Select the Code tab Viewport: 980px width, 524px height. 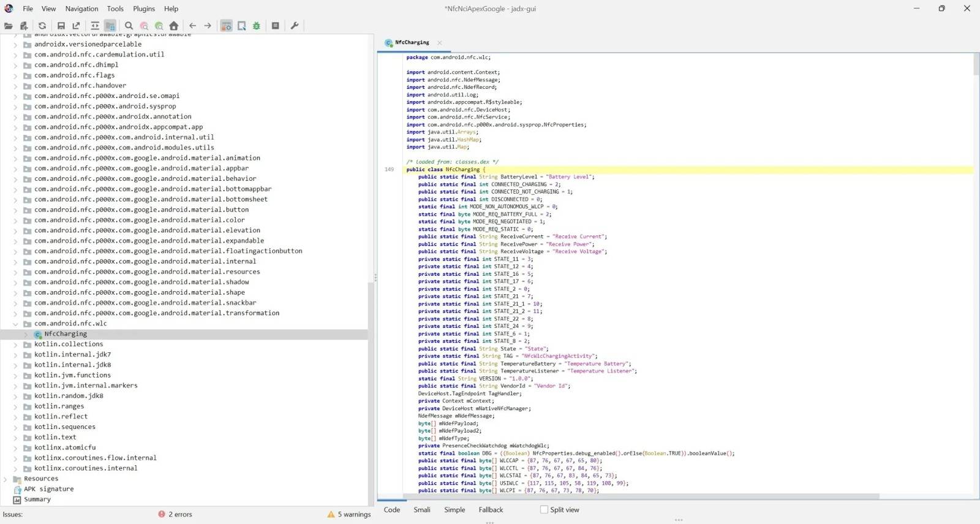392,510
